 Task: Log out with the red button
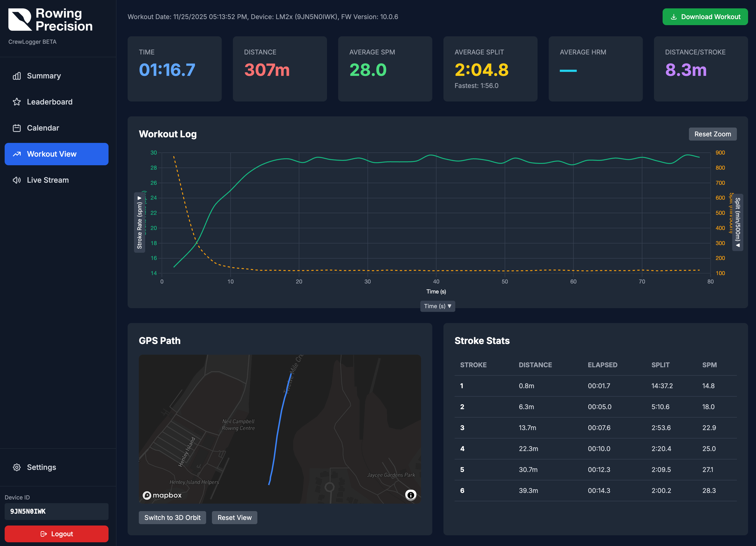pyautogui.click(x=57, y=534)
